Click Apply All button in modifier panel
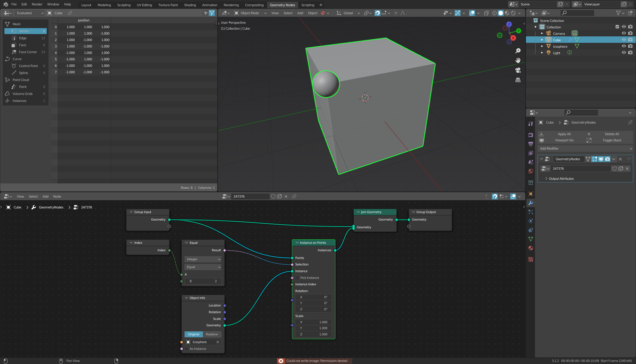 coord(564,134)
